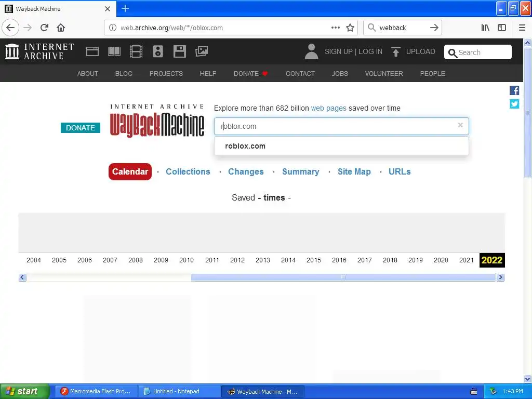Share the page on Facebook
The image size is (532, 399).
tap(514, 90)
